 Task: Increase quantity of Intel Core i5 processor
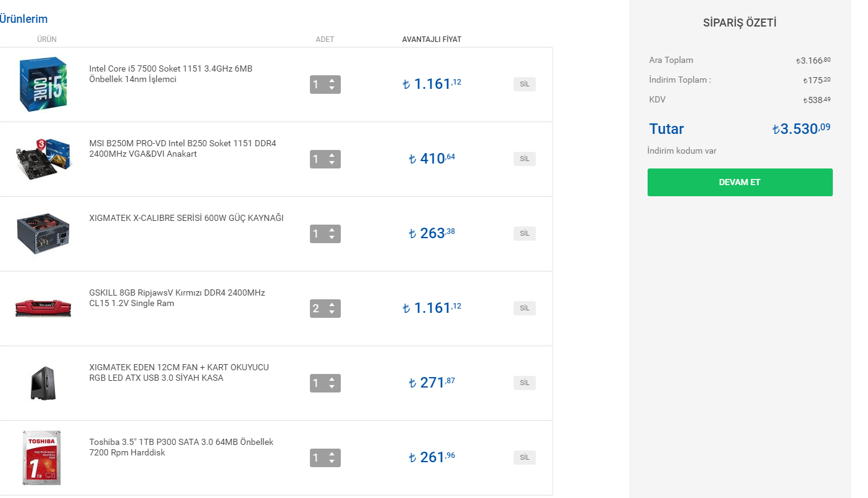pyautogui.click(x=332, y=81)
